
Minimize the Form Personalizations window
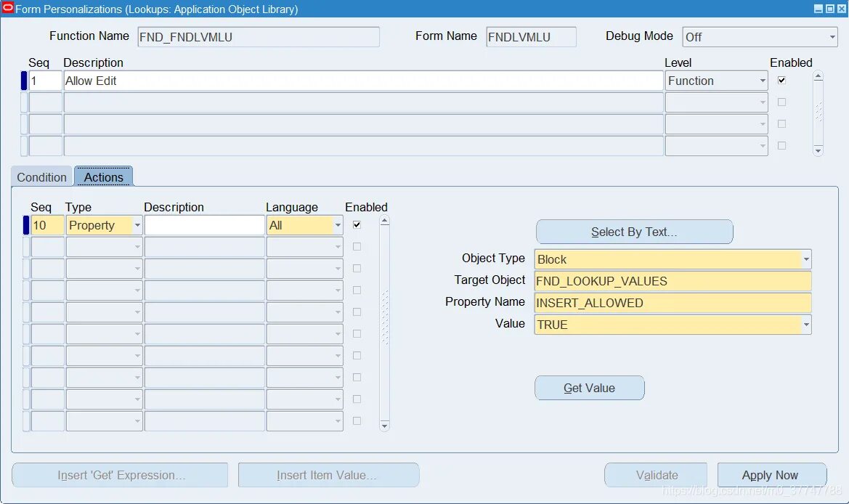tap(818, 9)
